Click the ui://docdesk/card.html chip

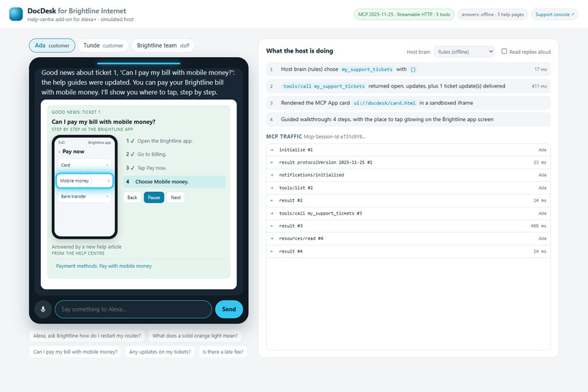coord(384,103)
